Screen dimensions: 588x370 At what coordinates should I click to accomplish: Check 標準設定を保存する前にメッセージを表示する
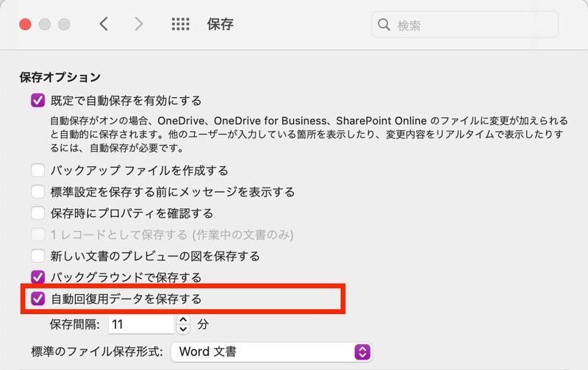[38, 192]
